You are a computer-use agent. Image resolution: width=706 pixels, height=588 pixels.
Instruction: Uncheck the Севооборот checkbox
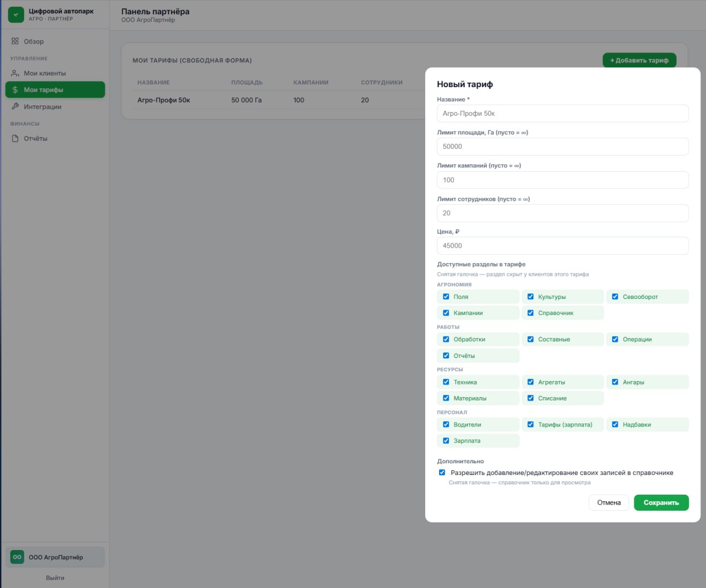tap(615, 297)
